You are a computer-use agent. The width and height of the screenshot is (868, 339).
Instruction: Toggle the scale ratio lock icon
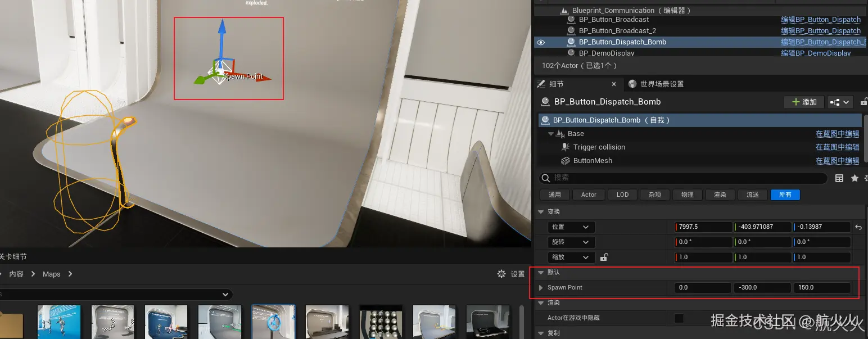[604, 257]
